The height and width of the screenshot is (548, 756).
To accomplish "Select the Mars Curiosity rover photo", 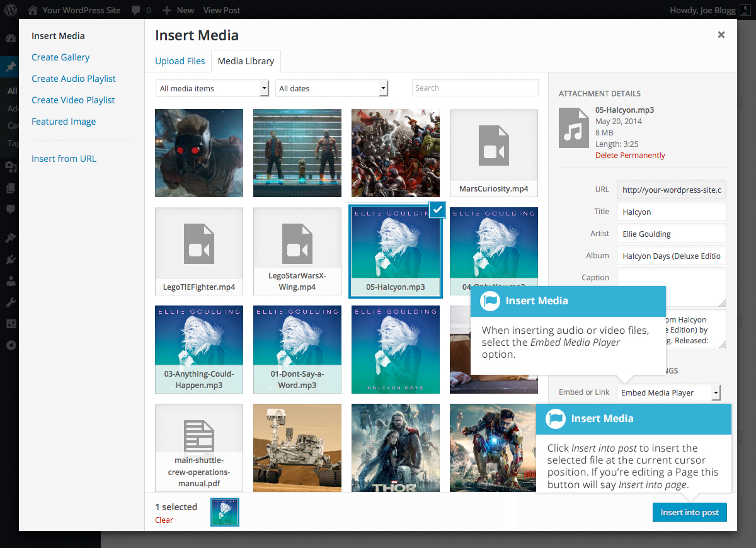I will click(x=297, y=448).
